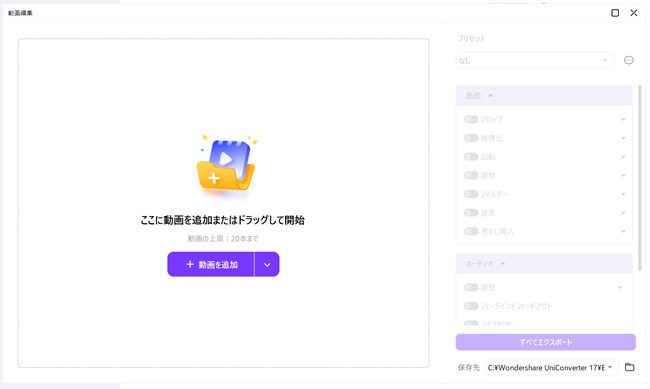Image resolution: width=650 pixels, height=389 pixels.
Task: Turn on the 回転 switch
Action: pos(471,157)
